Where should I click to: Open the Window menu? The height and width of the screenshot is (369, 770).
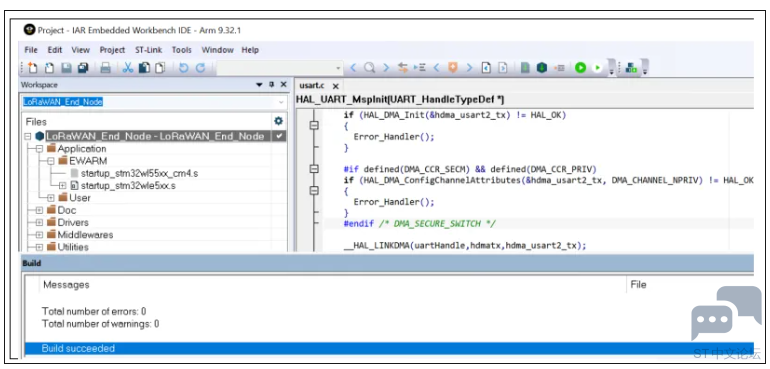coord(218,50)
